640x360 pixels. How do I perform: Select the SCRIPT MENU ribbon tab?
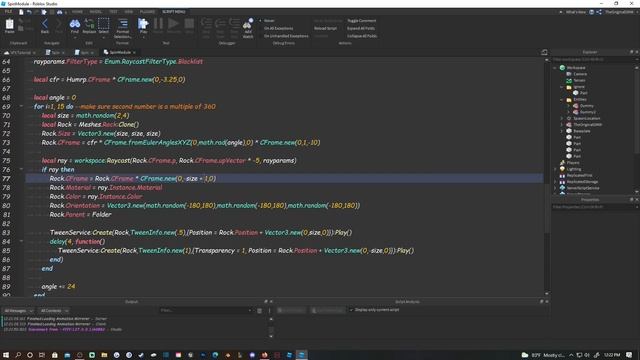173,12
